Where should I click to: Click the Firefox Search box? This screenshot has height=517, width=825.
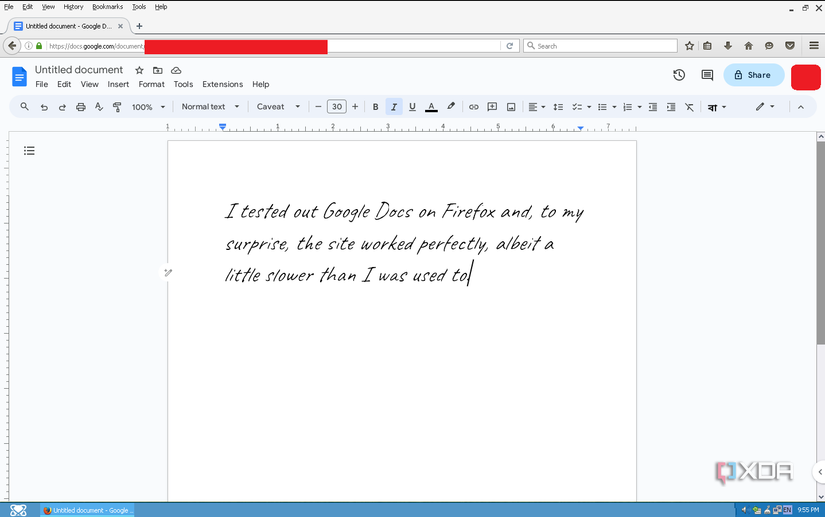pyautogui.click(x=600, y=46)
